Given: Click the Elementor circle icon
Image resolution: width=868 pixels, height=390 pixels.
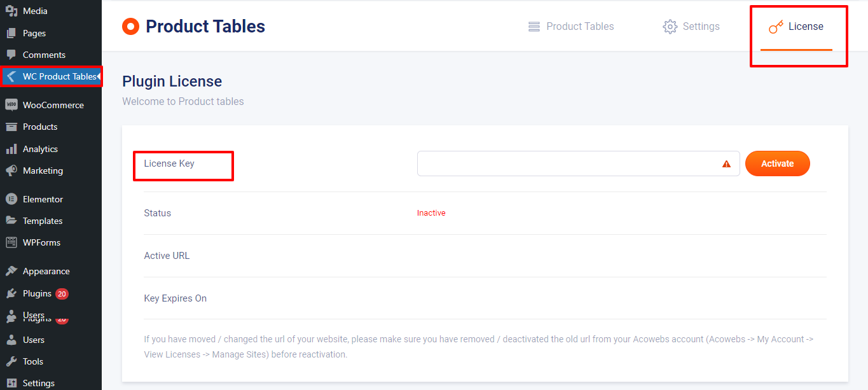Looking at the screenshot, I should point(11,199).
